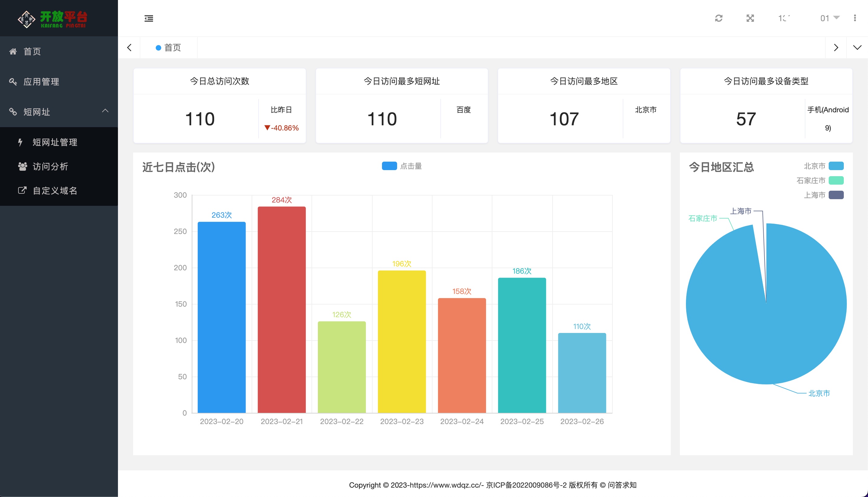Image resolution: width=868 pixels, height=497 pixels.
Task: Collapse the sidebar with the menu-fold icon
Action: coord(149,18)
